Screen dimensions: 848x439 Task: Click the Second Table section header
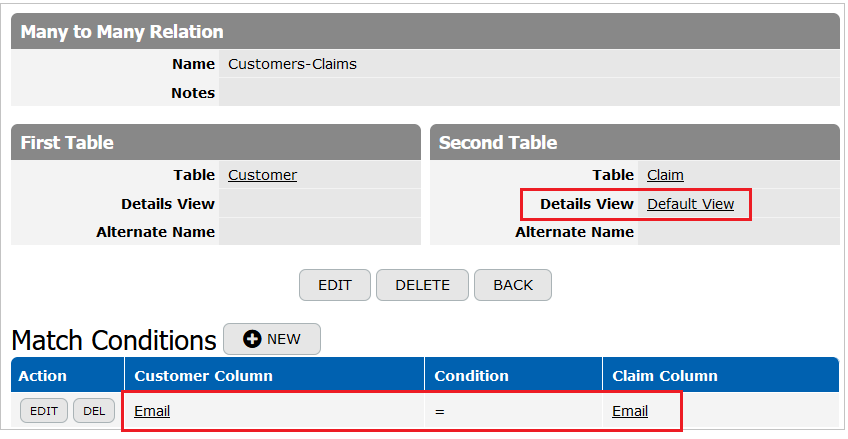pyautogui.click(x=634, y=142)
